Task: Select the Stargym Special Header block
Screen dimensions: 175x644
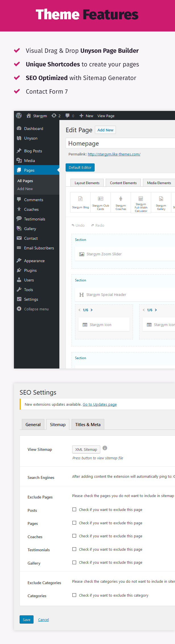Action: tap(125, 295)
